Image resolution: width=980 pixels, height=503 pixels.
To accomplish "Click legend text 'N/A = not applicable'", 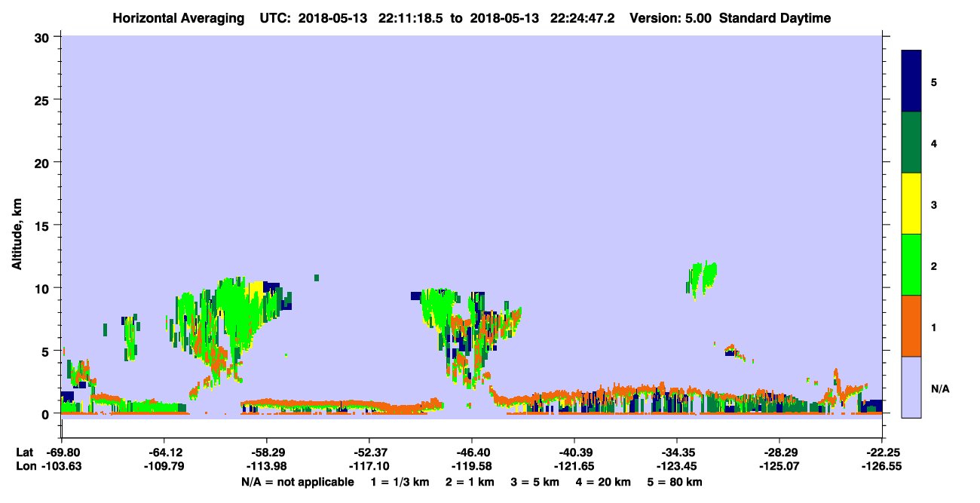I will (x=297, y=482).
